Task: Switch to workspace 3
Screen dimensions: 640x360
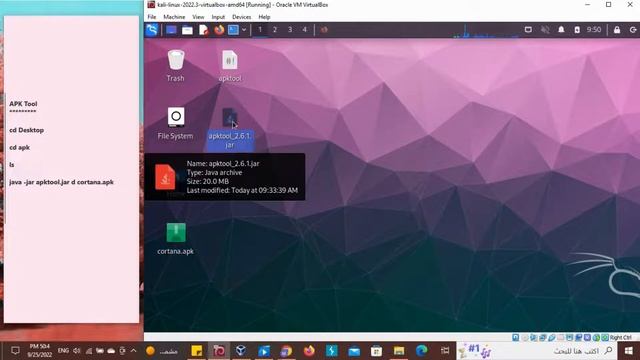Action: pos(290,30)
